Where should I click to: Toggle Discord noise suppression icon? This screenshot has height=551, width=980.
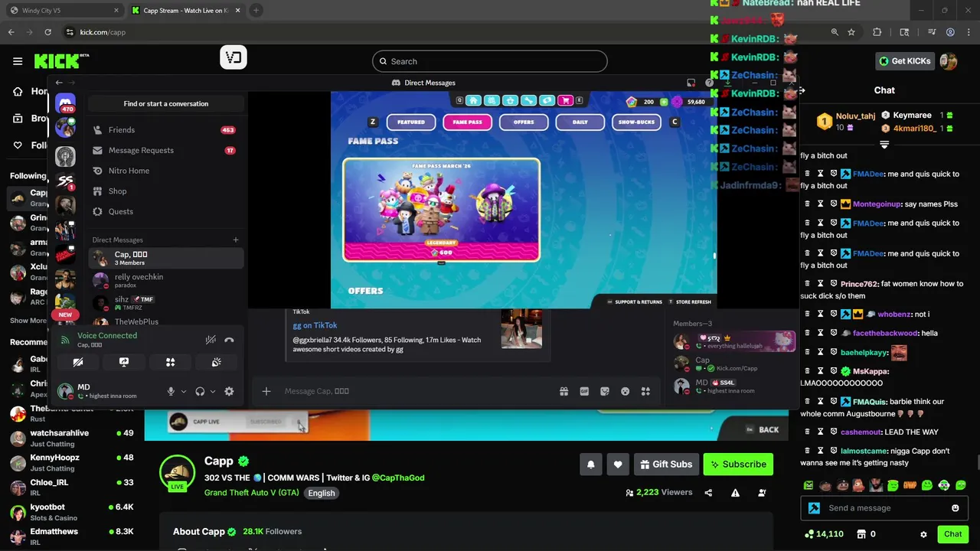pyautogui.click(x=211, y=340)
